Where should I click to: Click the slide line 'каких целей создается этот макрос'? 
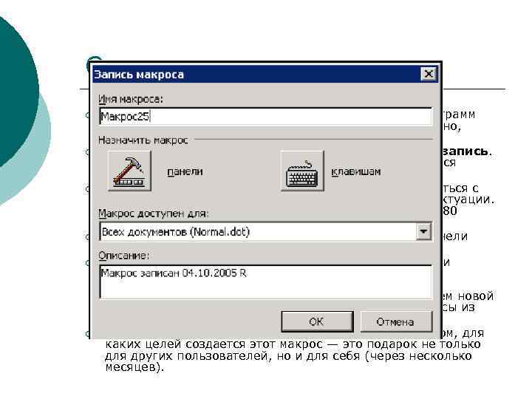(x=214, y=344)
